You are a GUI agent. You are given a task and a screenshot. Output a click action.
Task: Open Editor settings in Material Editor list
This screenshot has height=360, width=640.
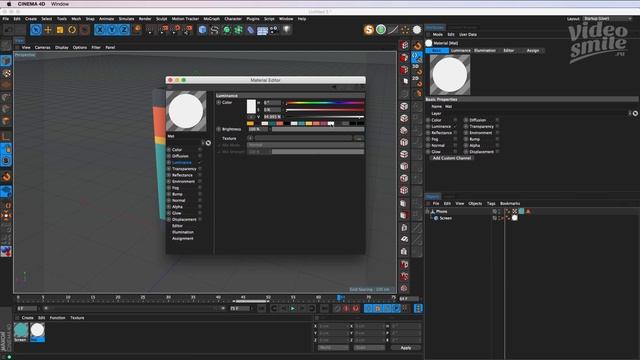coord(178,226)
